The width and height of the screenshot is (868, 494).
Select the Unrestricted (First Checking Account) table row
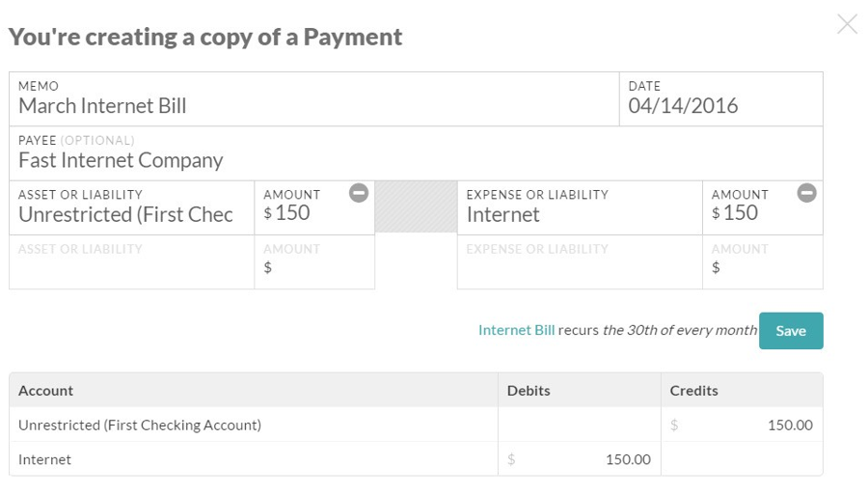416,425
